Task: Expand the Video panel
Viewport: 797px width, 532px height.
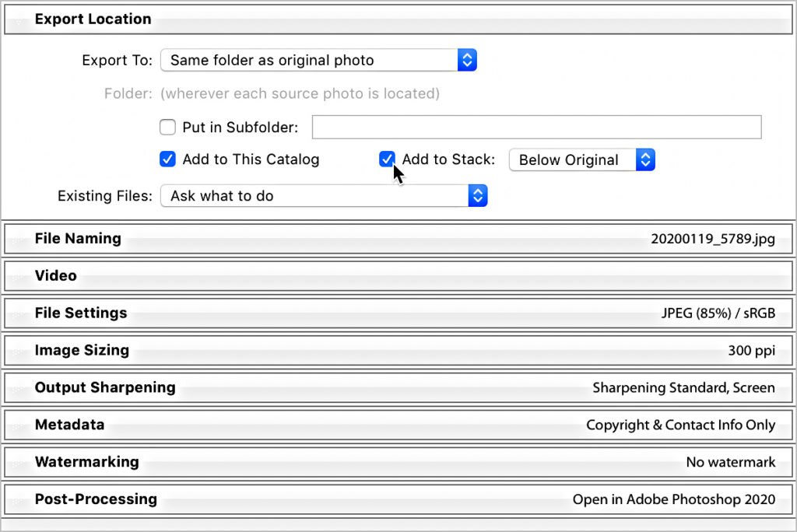Action: [x=398, y=276]
